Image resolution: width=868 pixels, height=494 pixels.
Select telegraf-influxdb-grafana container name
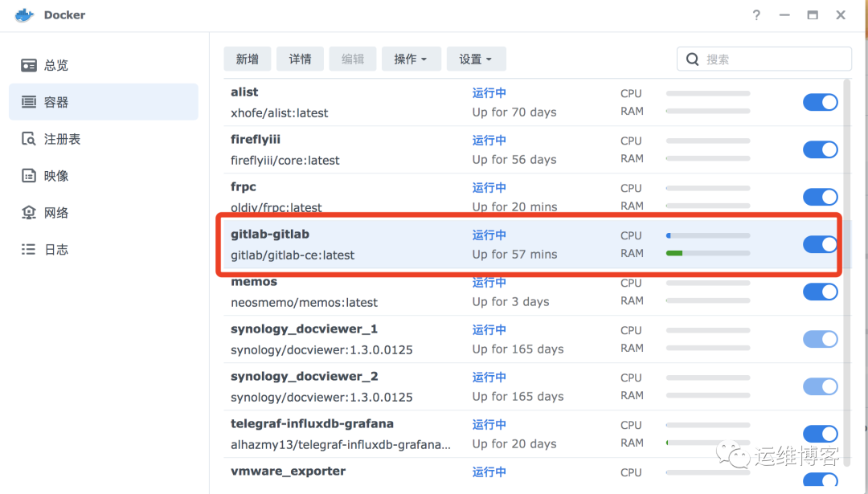312,424
